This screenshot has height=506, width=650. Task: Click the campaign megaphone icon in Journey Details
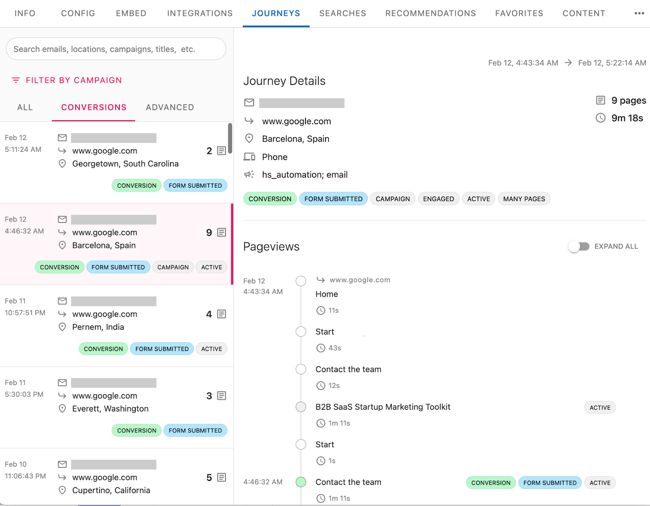(x=249, y=174)
